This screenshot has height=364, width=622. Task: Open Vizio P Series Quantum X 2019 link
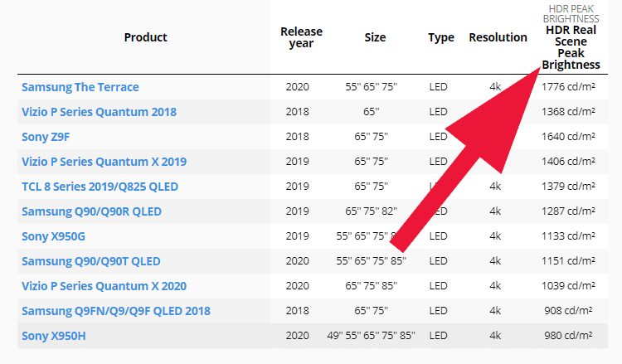click(x=104, y=162)
